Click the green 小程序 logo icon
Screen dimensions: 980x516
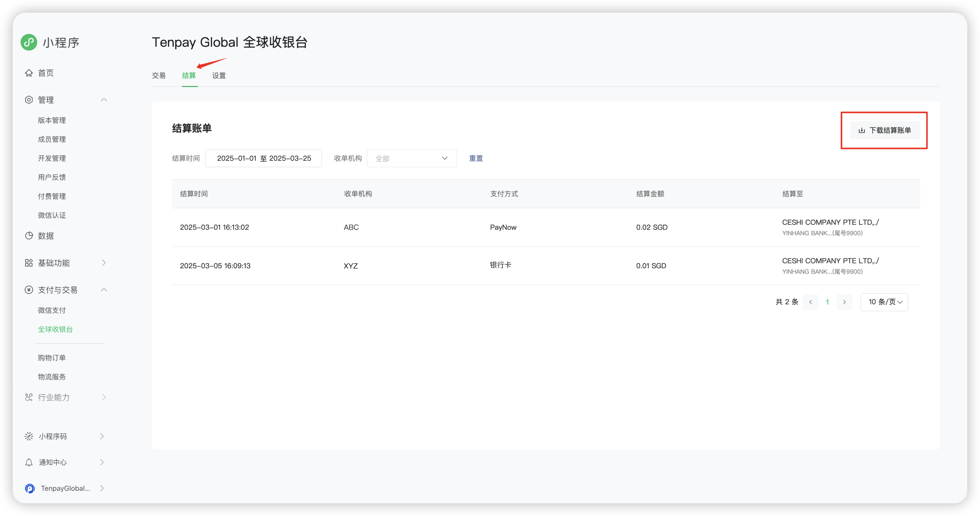click(x=29, y=42)
